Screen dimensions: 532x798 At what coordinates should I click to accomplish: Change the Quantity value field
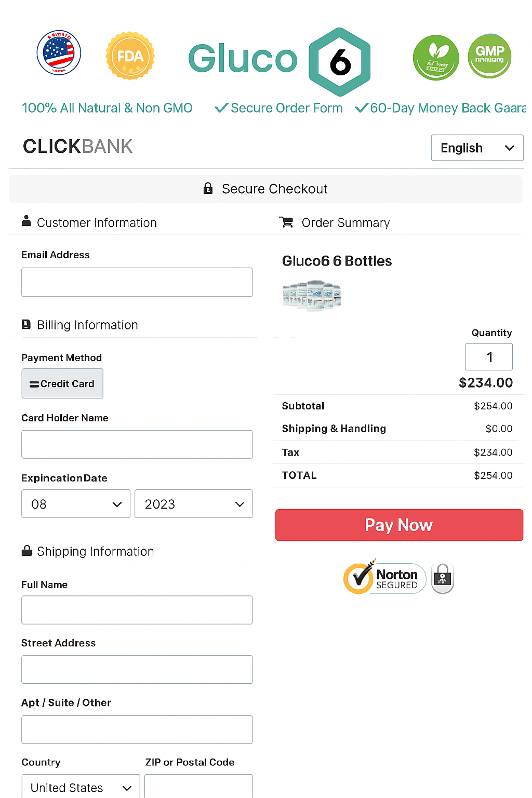coord(488,357)
